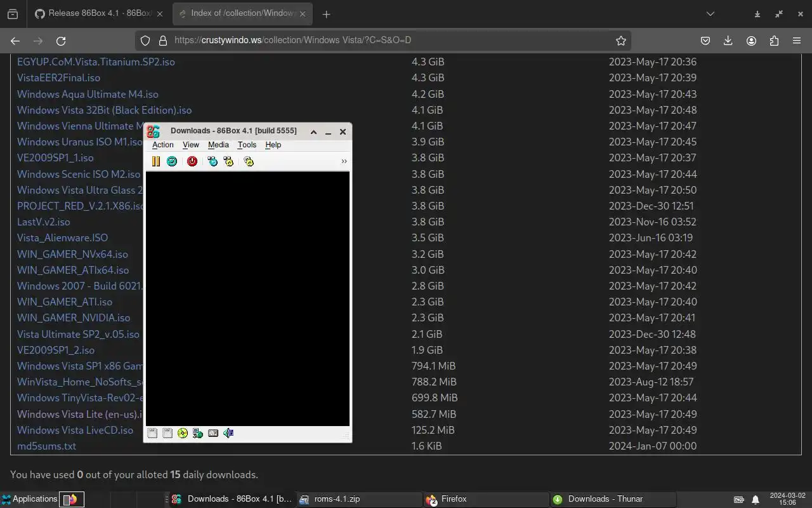Click the blue-arrow Ctrl+Alt+Del toolbar icon
Screen dimensions: 812x508
(x=213, y=161)
